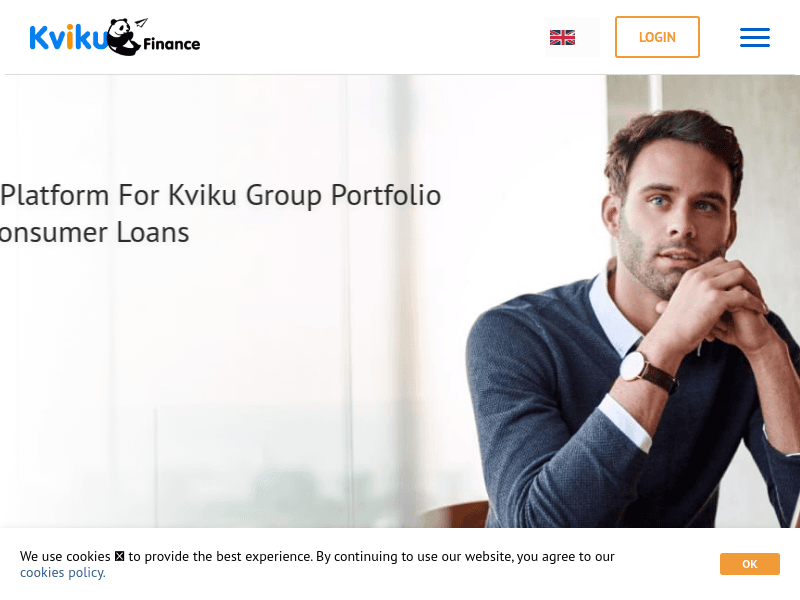Click the 'We use cookies' notice text
Screen dimensions: 800x600
pyautogui.click(x=65, y=556)
